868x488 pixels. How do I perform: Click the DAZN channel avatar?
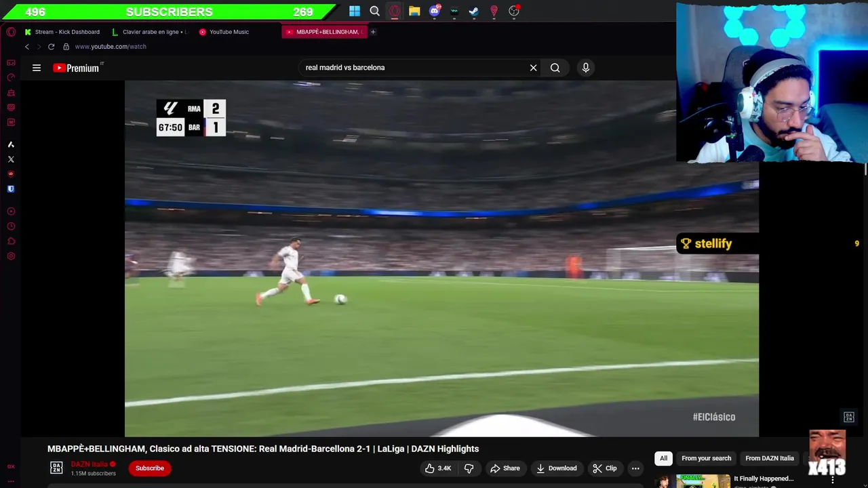coord(56,468)
